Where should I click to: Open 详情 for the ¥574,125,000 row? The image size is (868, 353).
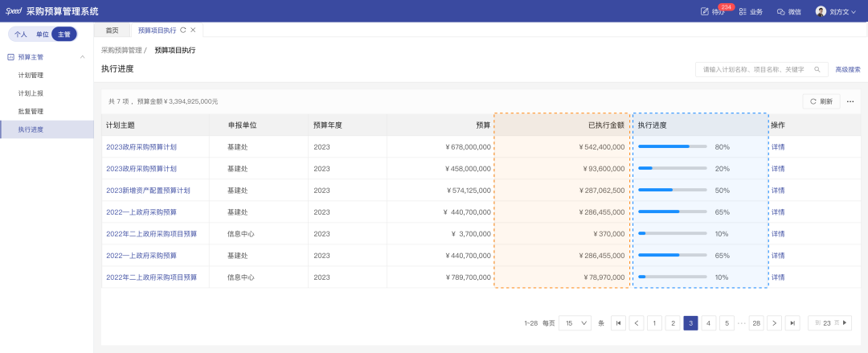778,190
